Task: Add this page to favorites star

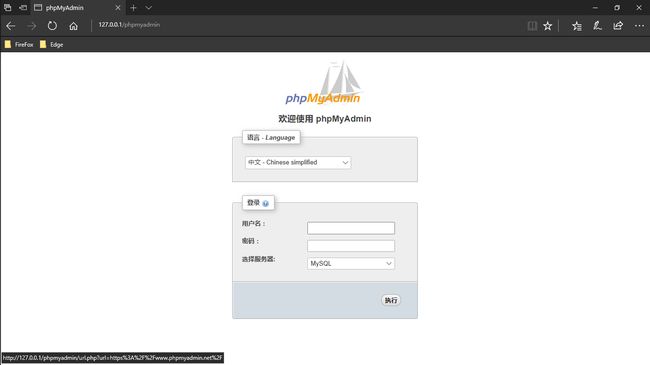Action: pos(548,26)
